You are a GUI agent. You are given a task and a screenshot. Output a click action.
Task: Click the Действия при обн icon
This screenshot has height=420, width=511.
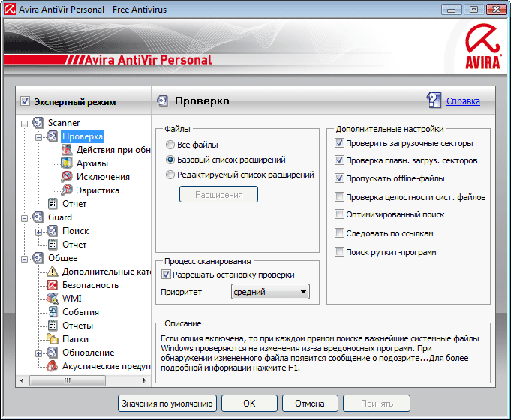coord(67,150)
